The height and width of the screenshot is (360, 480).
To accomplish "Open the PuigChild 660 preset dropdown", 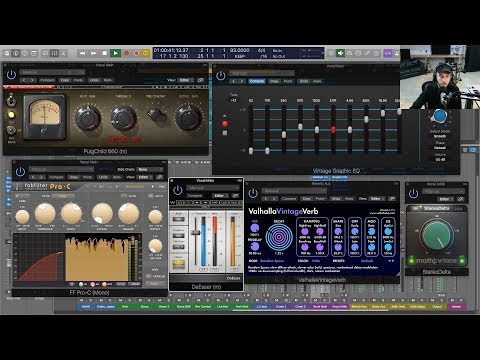I will [53, 72].
